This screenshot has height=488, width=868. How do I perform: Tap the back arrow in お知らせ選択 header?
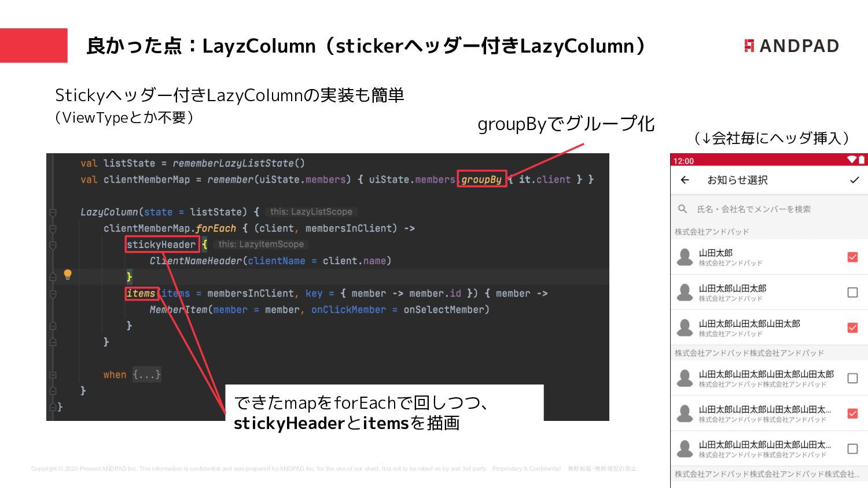point(685,180)
